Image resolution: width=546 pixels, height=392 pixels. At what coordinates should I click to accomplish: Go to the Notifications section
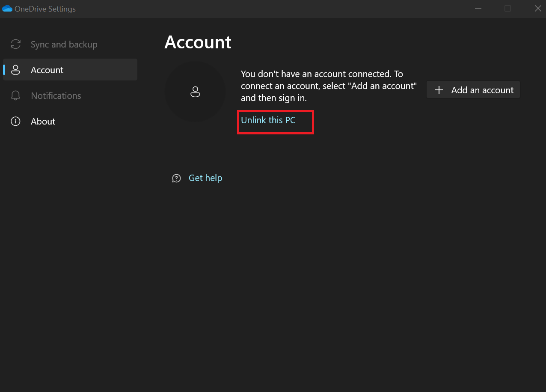70,95
